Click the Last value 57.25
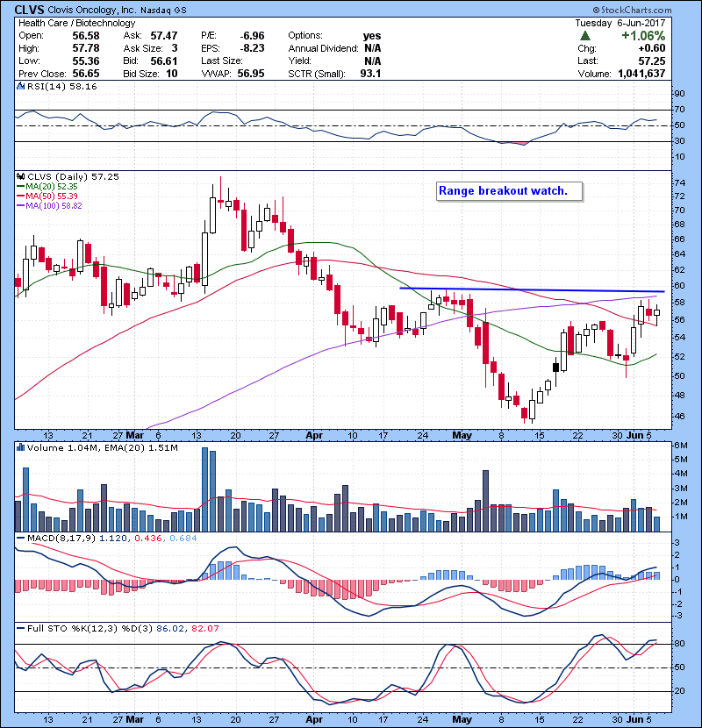 651,61
